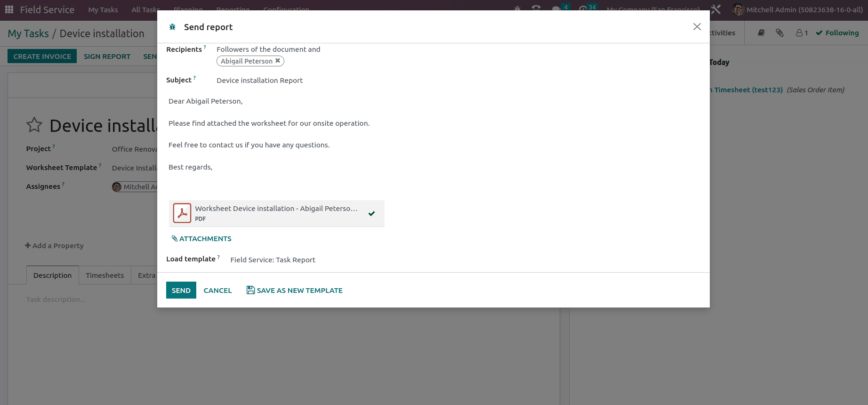Open the My Tasks menu

coord(103,9)
